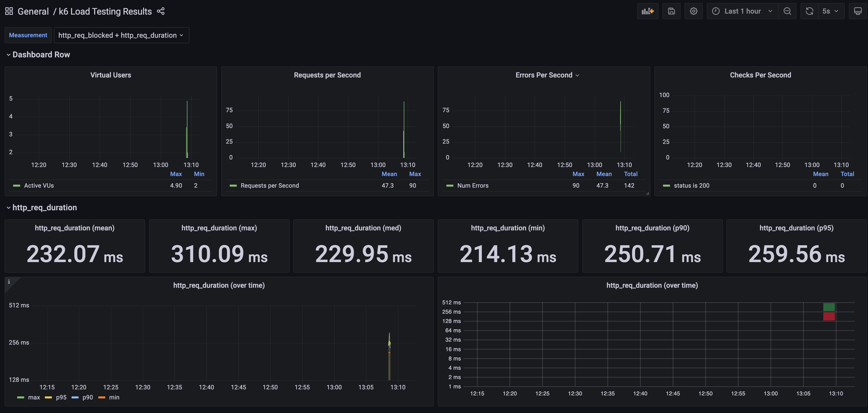Toggle the p95 series visibility

[61, 397]
